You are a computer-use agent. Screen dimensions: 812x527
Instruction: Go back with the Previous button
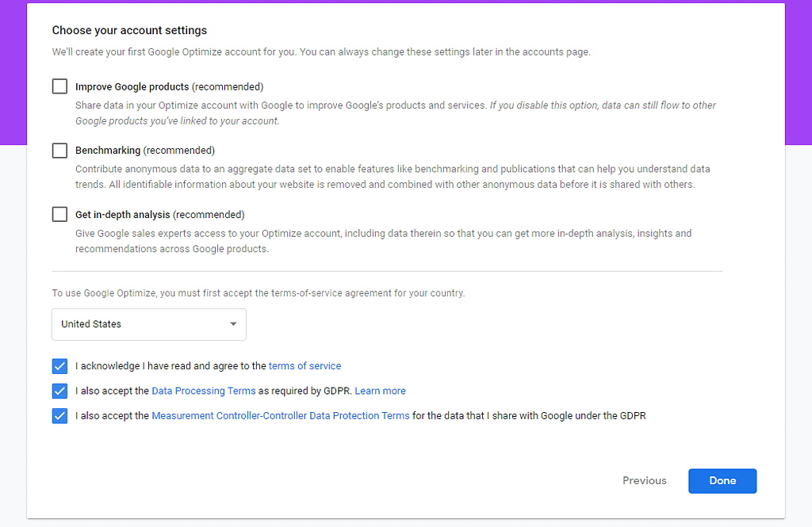click(x=644, y=480)
